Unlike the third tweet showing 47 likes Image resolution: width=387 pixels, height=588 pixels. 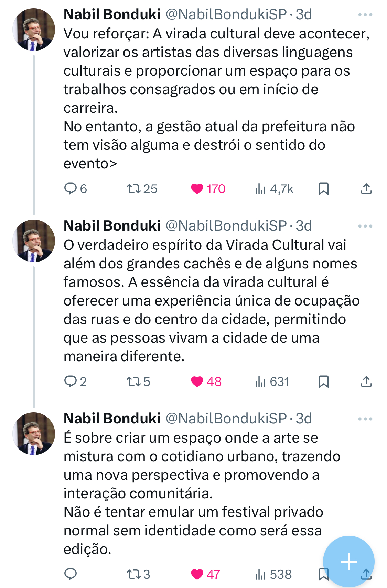tap(198, 574)
